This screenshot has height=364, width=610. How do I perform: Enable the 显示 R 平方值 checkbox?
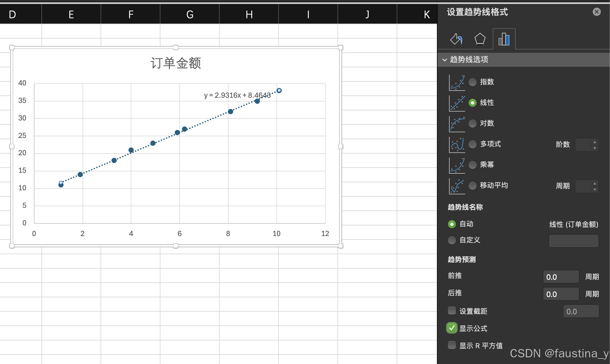452,345
